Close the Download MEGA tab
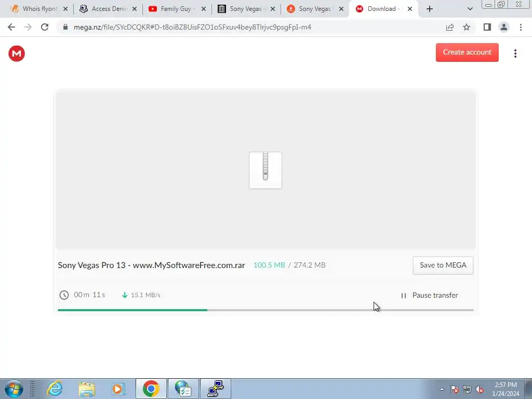 click(x=410, y=9)
